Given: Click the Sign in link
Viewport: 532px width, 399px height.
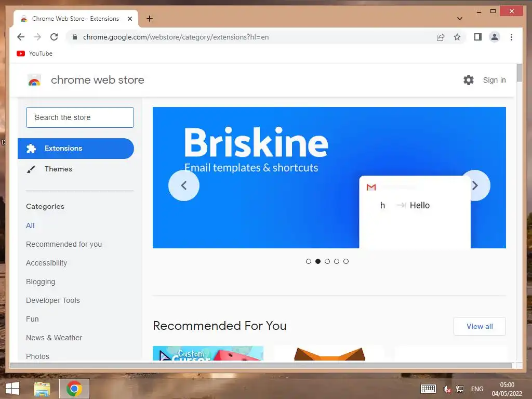Looking at the screenshot, I should [x=495, y=80].
